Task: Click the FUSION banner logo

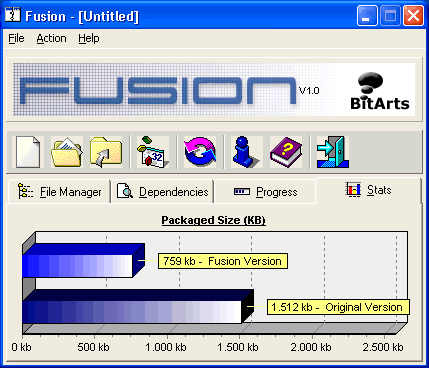Action: pos(158,90)
